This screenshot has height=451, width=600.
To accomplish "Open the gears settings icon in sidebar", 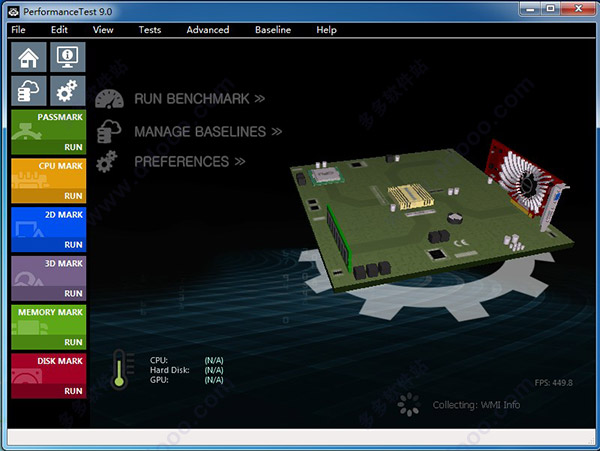I will (68, 91).
